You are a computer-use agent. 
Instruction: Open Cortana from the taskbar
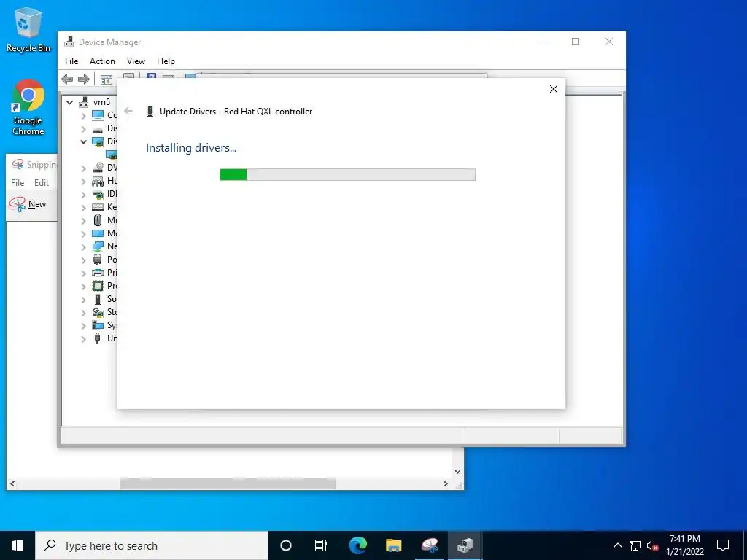pyautogui.click(x=286, y=545)
